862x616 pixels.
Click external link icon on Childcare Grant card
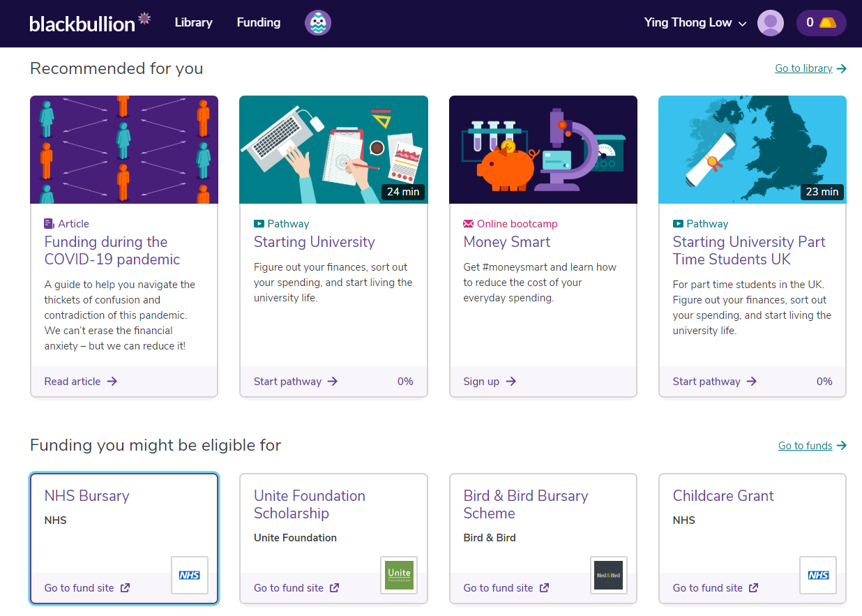click(754, 588)
